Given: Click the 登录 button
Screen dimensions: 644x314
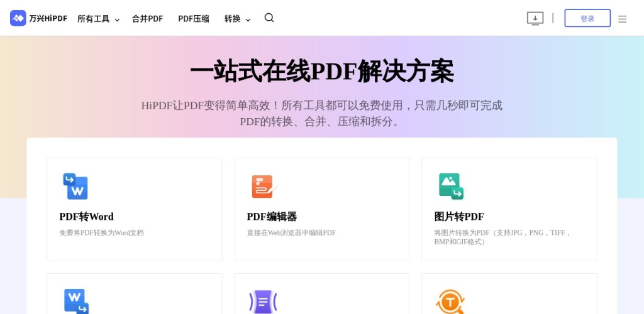Looking at the screenshot, I should pyautogui.click(x=587, y=18).
